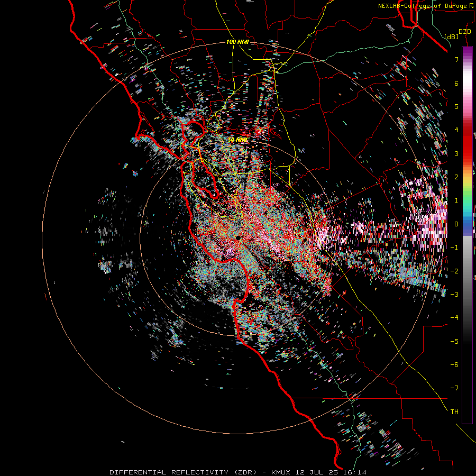Image resolution: width=476 pixels, height=476 pixels.
Task: Click the "KMUX" radar site identifier
Action: (281, 472)
